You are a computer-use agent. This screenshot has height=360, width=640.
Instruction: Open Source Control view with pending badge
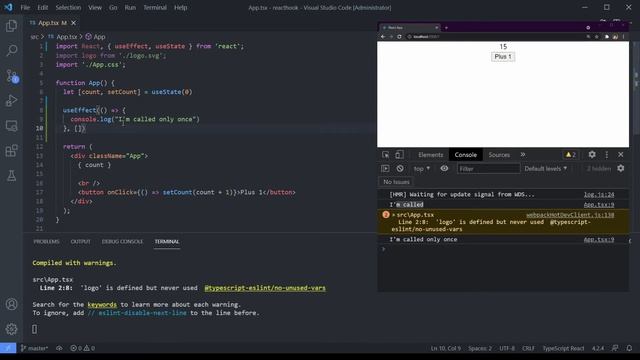pos(11,76)
